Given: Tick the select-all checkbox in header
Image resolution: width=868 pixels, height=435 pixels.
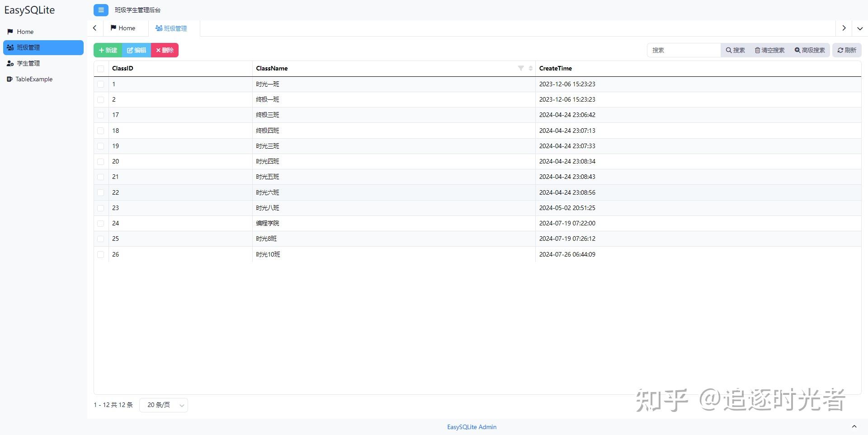Looking at the screenshot, I should 101,69.
